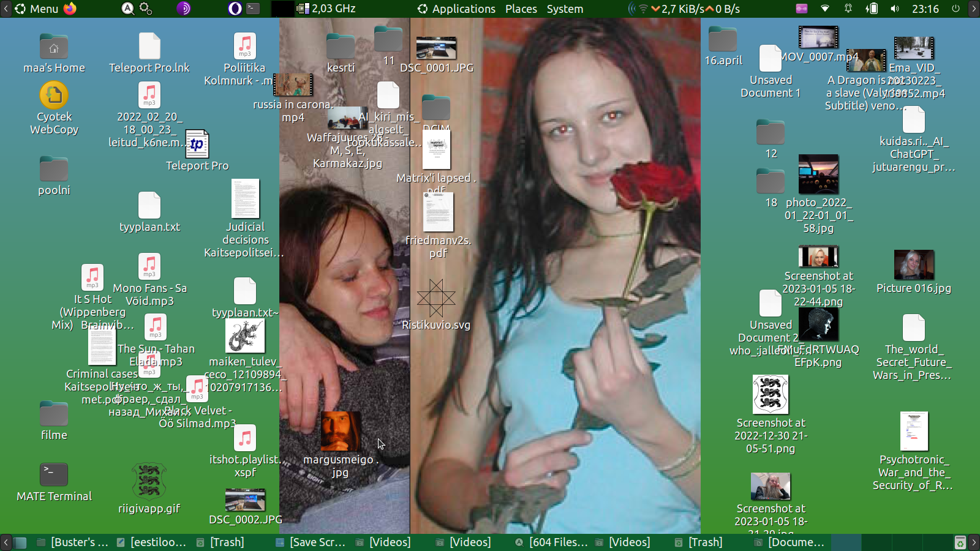Viewport: 980px width, 551px height.
Task: Open the Trash applet in bottom panel
Action: coord(960,542)
